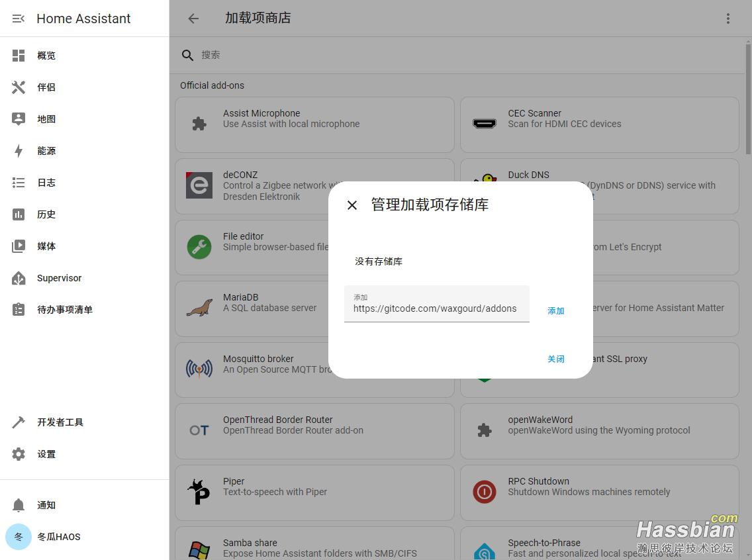Click 'Text-to-speech with Piper' description
The width and height of the screenshot is (752, 560).
275,492
